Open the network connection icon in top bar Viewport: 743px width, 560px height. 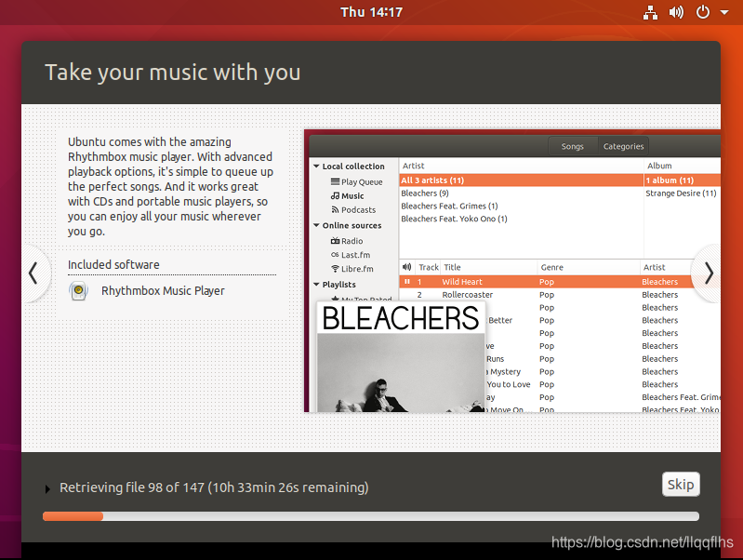click(x=650, y=12)
